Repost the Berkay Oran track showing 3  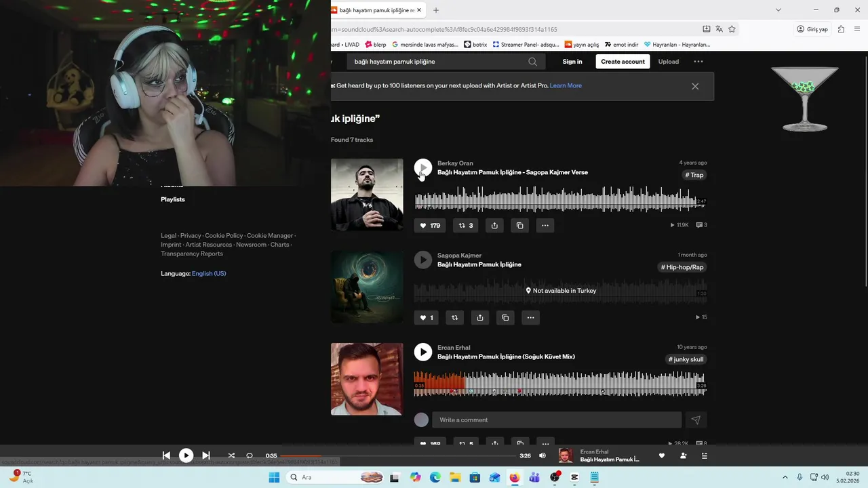coord(466,226)
